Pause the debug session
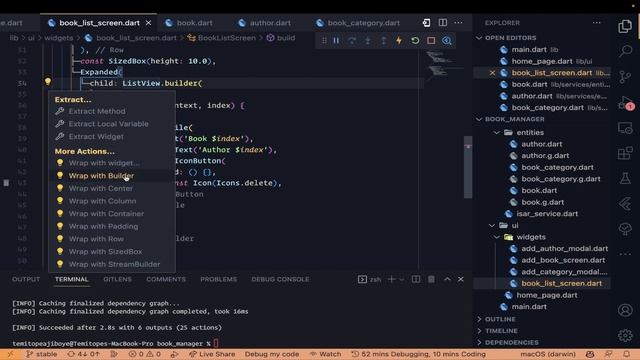640x360 pixels. (336, 40)
